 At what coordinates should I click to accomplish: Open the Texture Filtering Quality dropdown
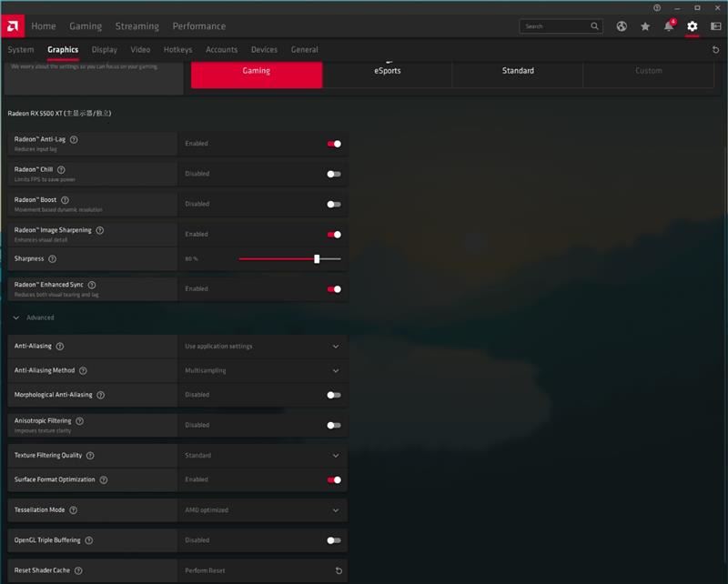tap(262, 456)
